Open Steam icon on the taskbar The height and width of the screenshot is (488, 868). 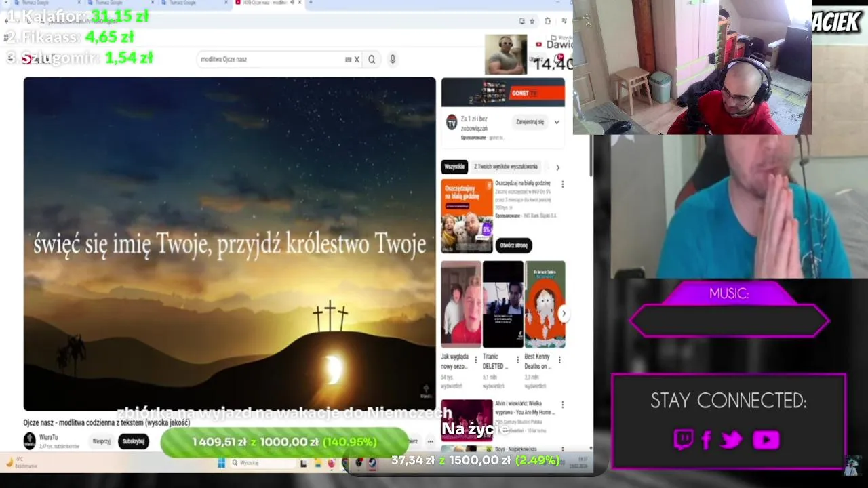pyautogui.click(x=372, y=463)
